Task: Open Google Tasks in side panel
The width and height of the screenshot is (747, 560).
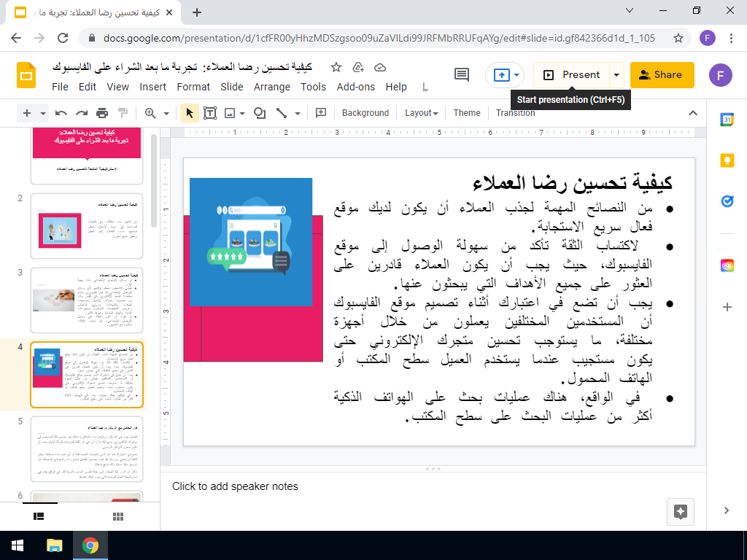Action: (x=727, y=201)
